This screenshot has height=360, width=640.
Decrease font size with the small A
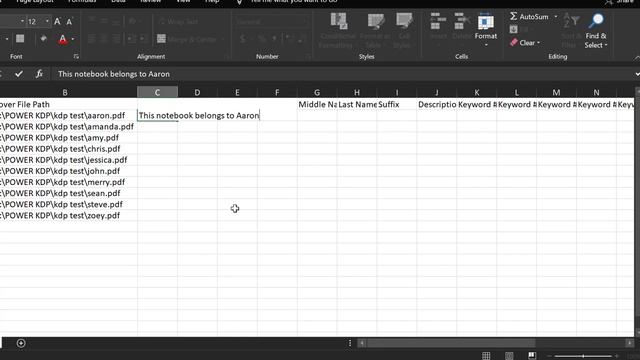click(x=69, y=22)
